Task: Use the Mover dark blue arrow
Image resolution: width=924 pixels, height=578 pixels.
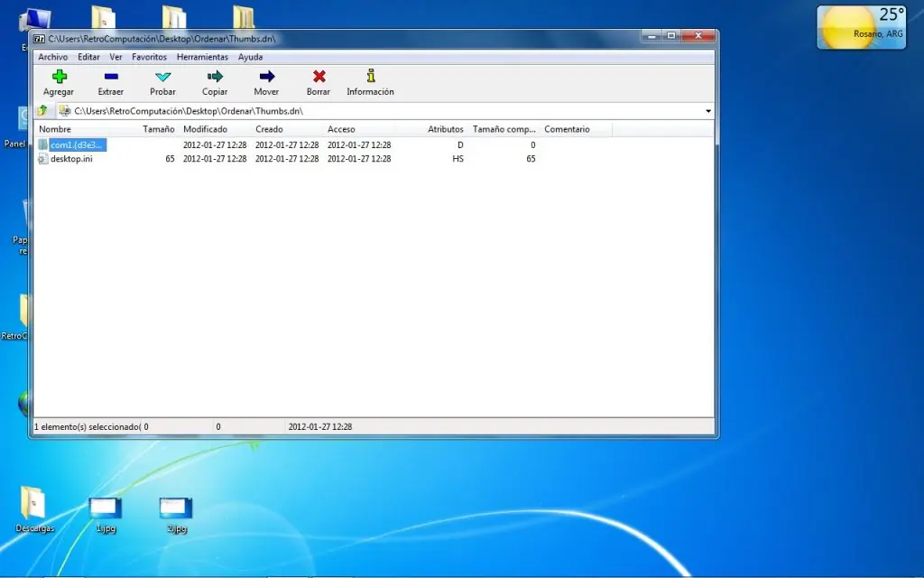Action: pyautogui.click(x=267, y=76)
